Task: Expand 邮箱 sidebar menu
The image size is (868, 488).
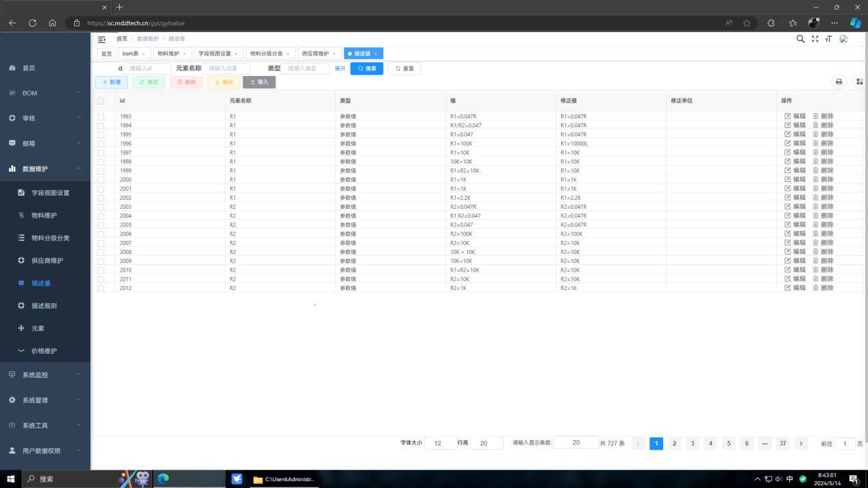Action: 45,144
